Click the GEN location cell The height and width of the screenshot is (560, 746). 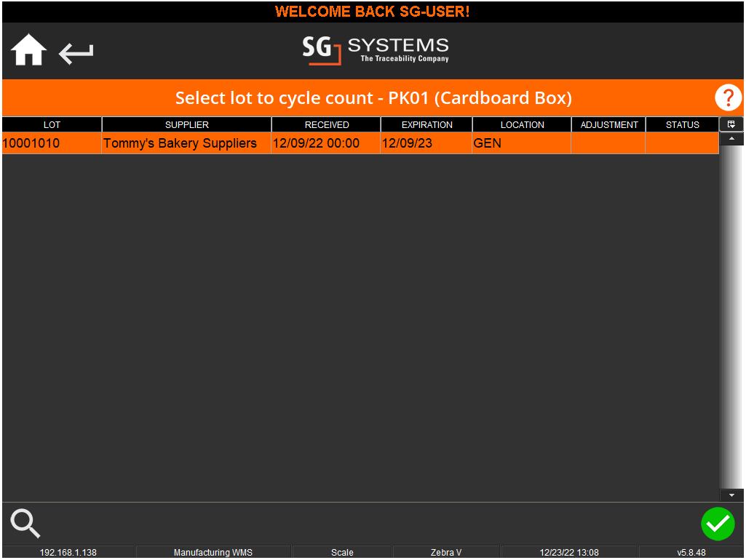tap(521, 143)
